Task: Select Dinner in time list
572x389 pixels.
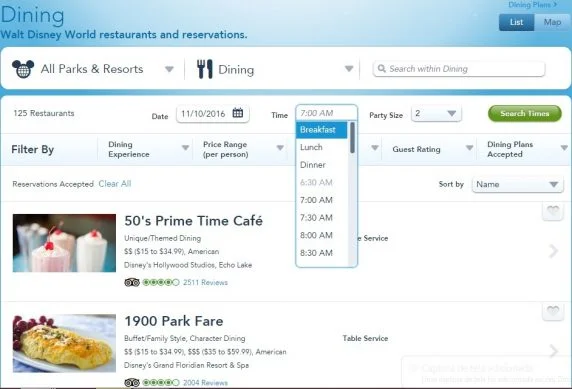Action: click(x=322, y=165)
